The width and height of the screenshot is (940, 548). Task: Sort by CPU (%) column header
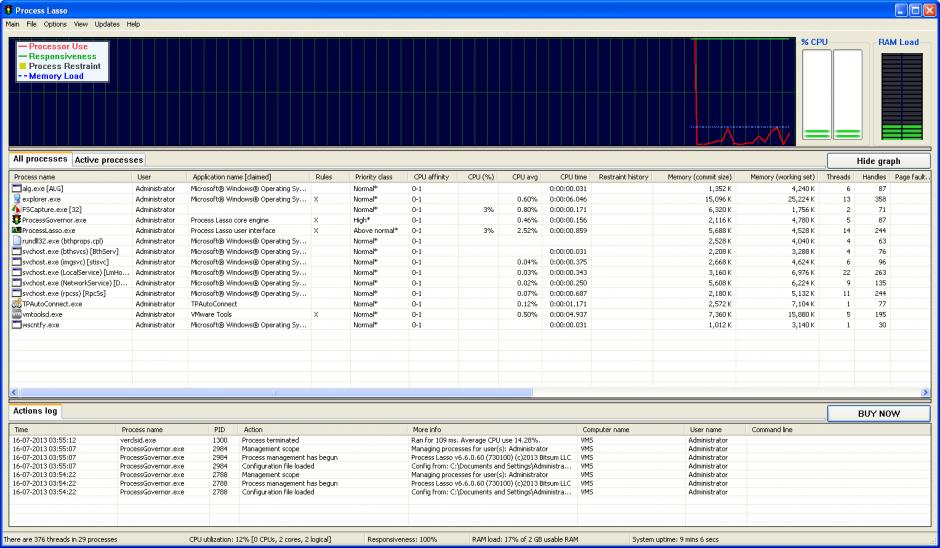[478, 177]
